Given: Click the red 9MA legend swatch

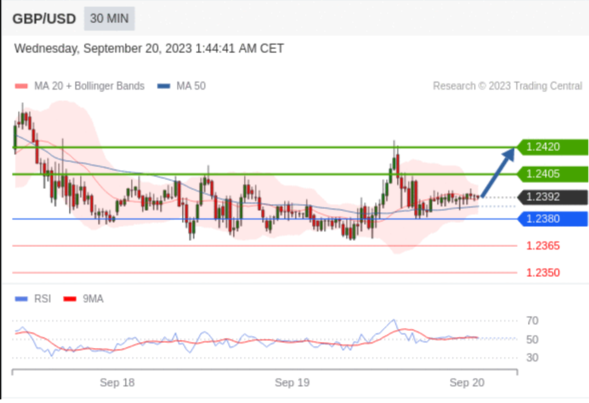Looking at the screenshot, I should 70,299.
